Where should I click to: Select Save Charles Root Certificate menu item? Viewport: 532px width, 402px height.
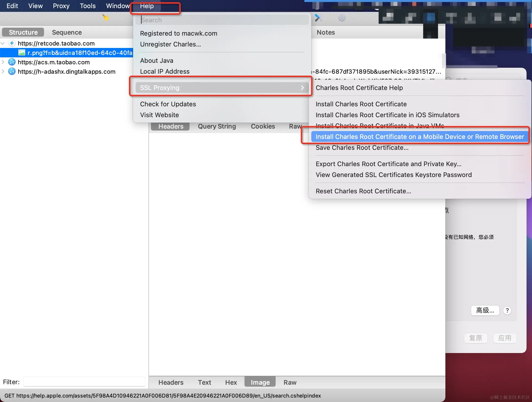[x=362, y=148]
